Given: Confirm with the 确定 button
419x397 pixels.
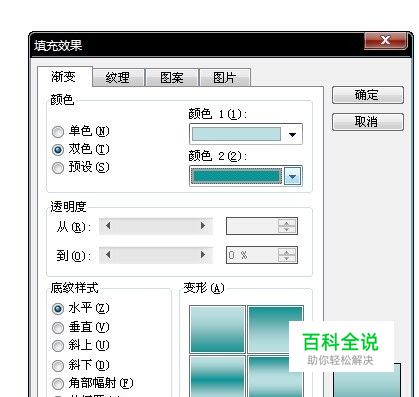Looking at the screenshot, I should coord(367,95).
